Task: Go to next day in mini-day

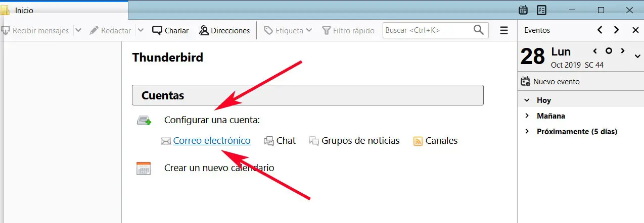Action: point(623,51)
